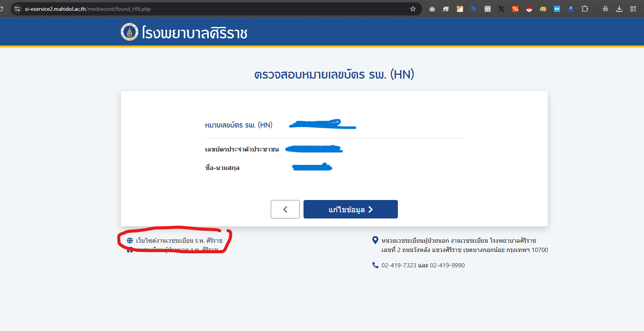This screenshot has height=331, width=644.
Task: Click the camera screenshot extension icon
Action: click(432, 9)
